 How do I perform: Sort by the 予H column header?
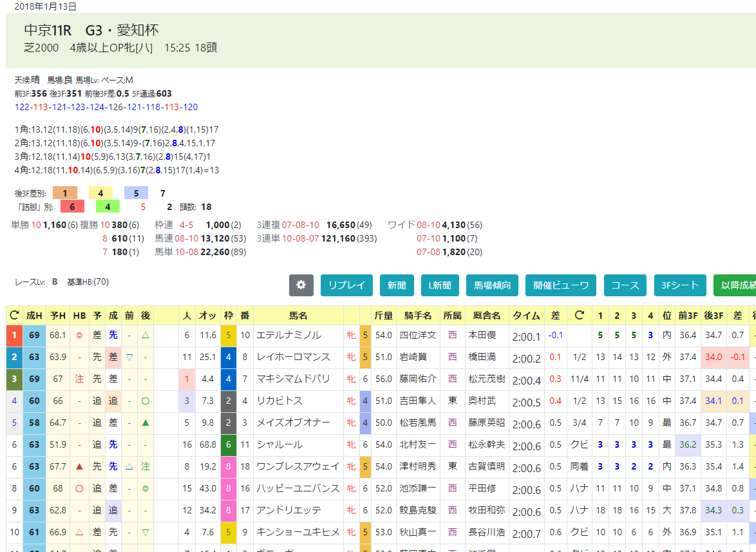coord(58,316)
